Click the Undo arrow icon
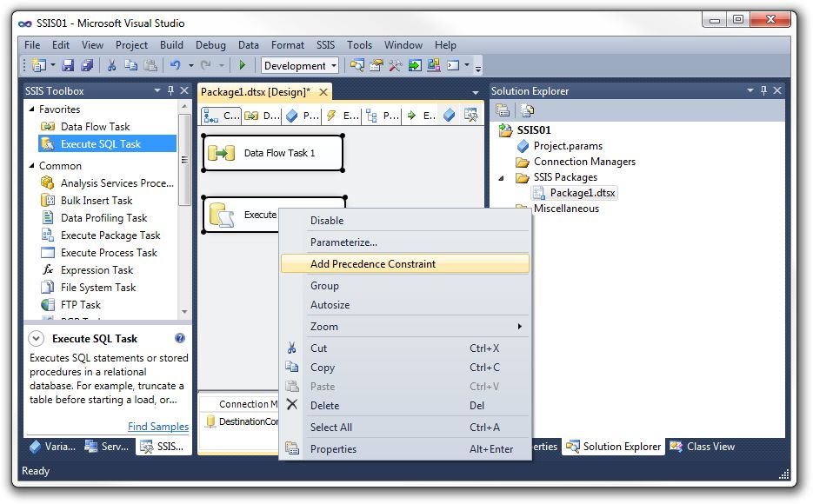Screen dimensions: 813x504 click(x=176, y=65)
